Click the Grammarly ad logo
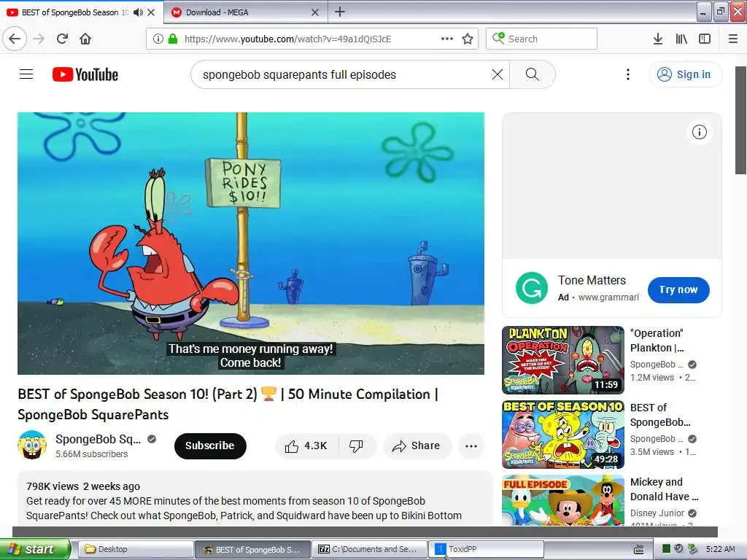 [532, 288]
